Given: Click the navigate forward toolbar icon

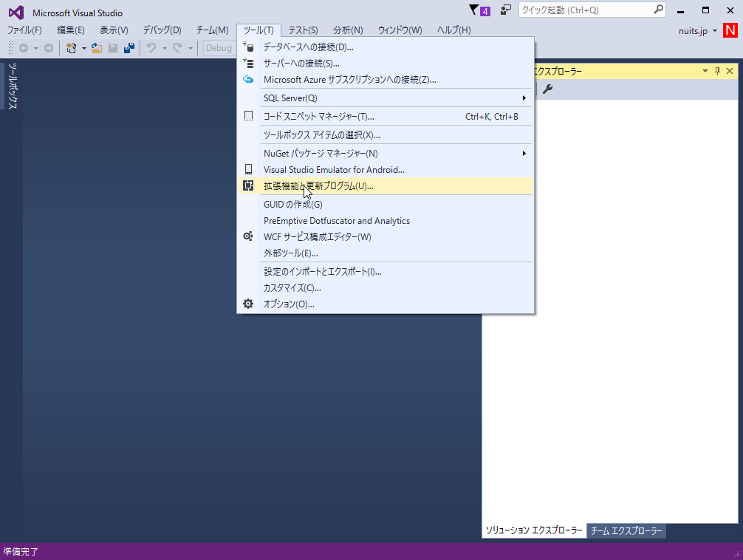Looking at the screenshot, I should (x=48, y=48).
